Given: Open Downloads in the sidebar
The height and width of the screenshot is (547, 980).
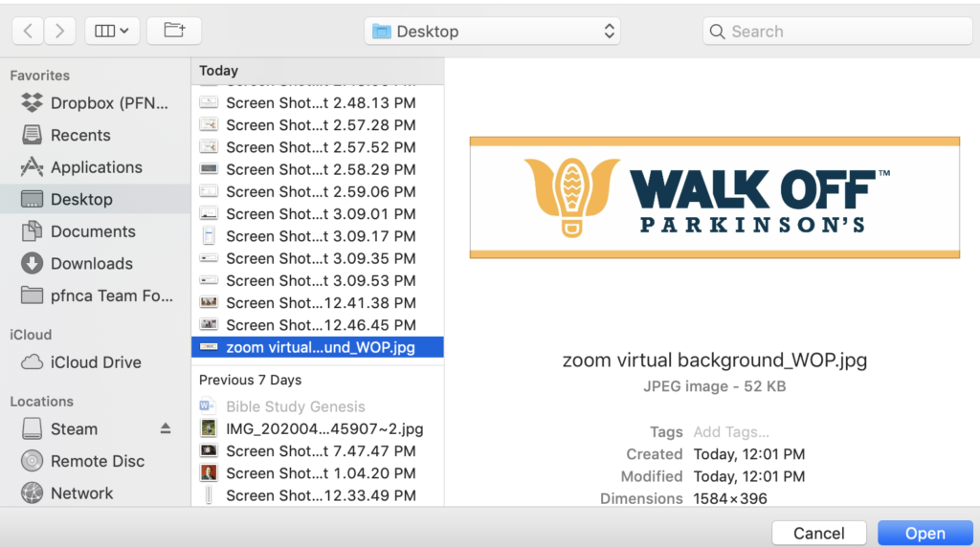Looking at the screenshot, I should coord(95,264).
